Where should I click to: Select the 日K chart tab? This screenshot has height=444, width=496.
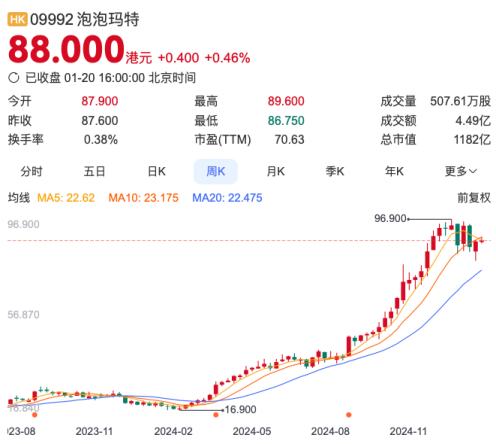pyautogui.click(x=157, y=171)
